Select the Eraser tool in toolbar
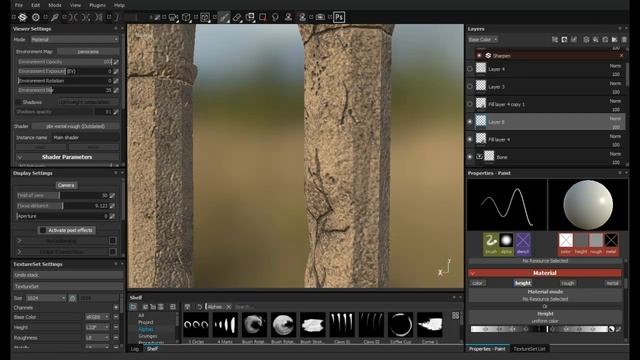 (x=237, y=17)
